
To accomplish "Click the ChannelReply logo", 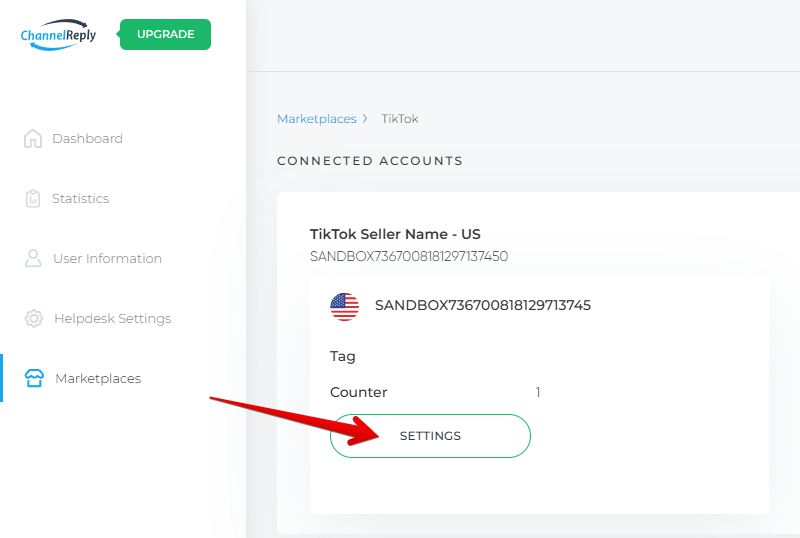I will click(x=58, y=35).
